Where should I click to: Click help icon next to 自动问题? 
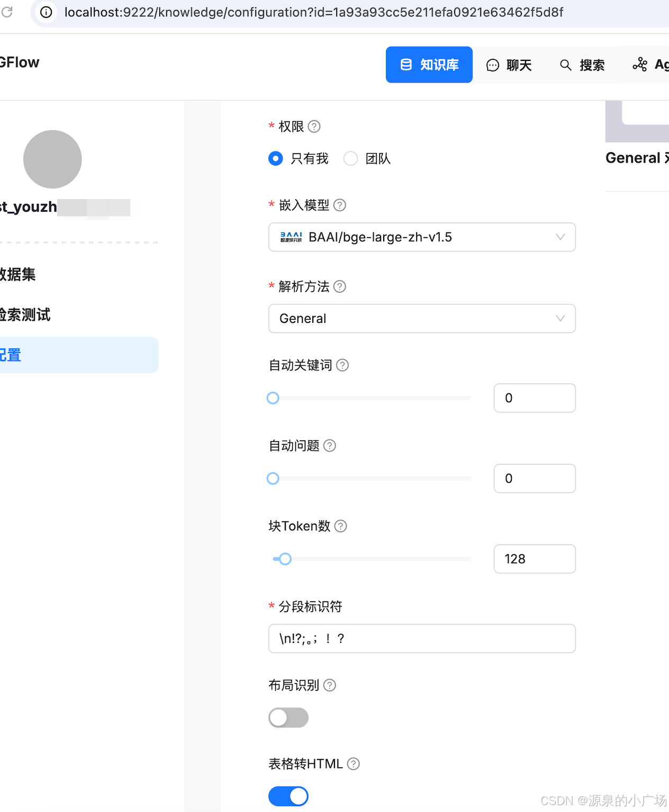[x=330, y=446]
